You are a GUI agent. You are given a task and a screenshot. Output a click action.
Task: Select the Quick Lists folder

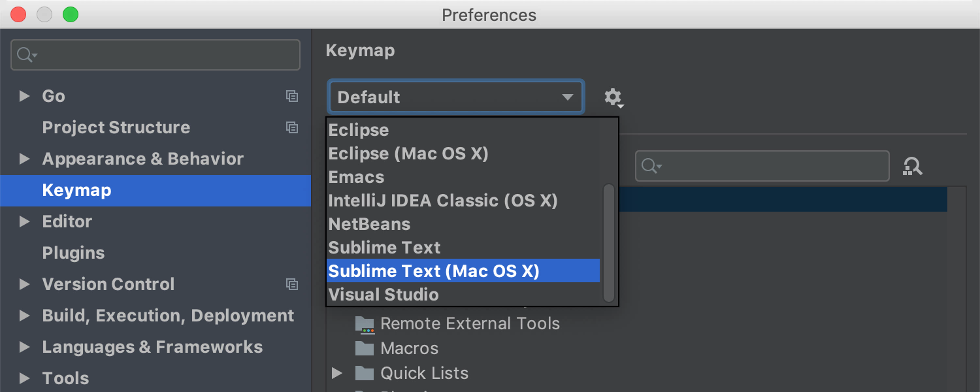(423, 373)
